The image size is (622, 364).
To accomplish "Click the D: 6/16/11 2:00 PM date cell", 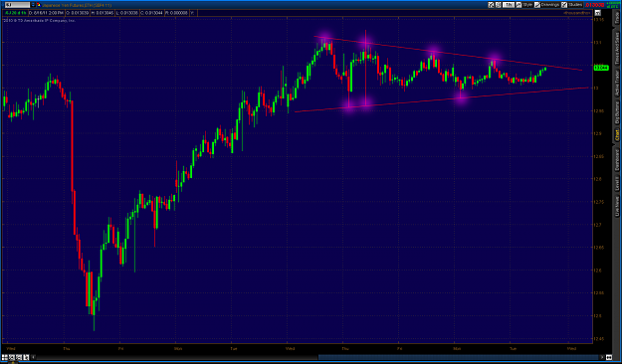I will (x=46, y=13).
